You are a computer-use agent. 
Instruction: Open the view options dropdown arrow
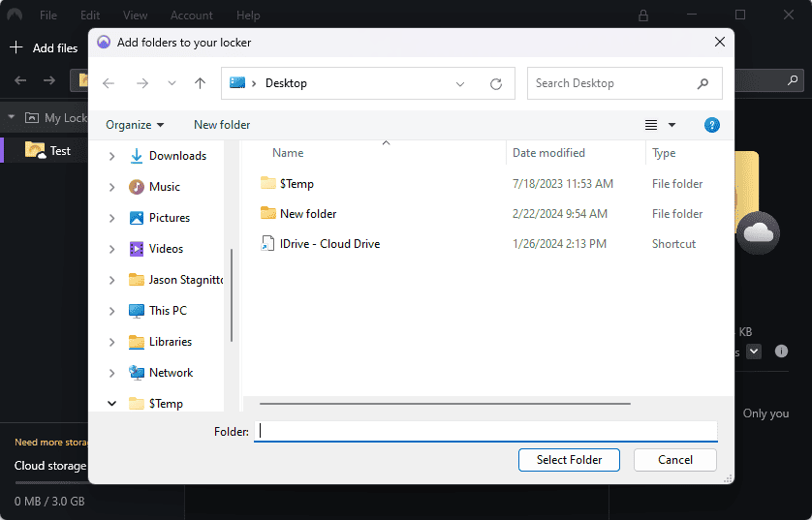[671, 125]
